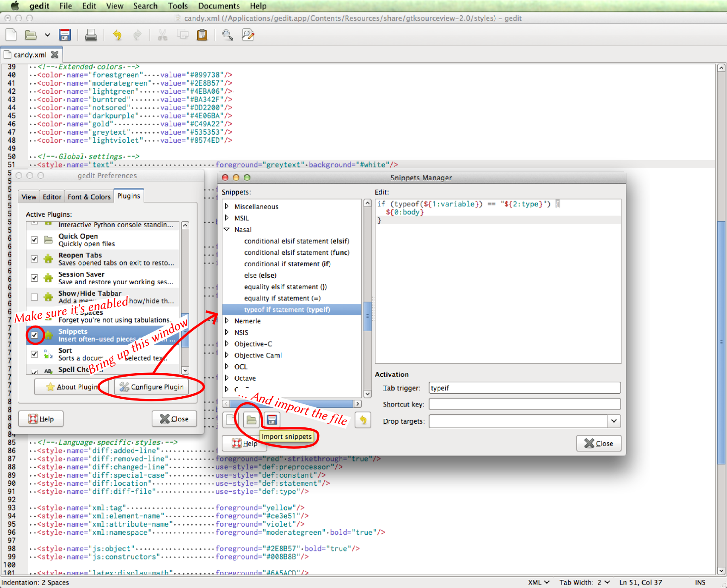727x588 pixels.
Task: Expand the Octave snippets group
Action: pyautogui.click(x=227, y=378)
